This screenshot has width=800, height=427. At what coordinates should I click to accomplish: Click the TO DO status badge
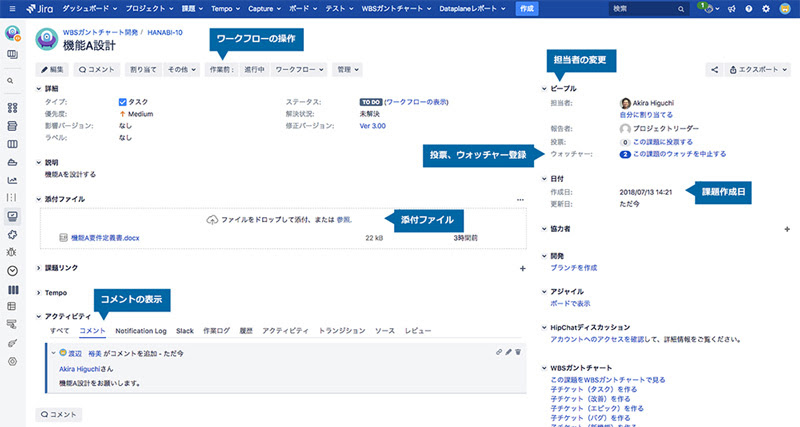371,103
